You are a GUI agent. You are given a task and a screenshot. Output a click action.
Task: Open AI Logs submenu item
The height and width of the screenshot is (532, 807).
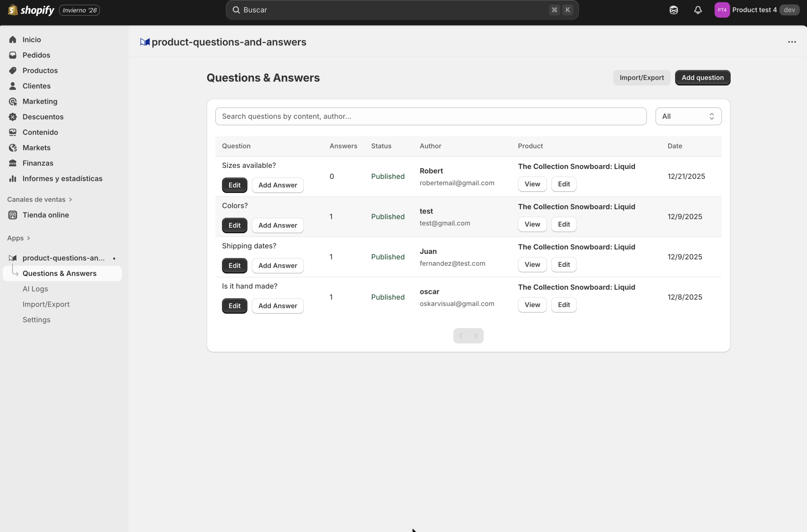35,289
